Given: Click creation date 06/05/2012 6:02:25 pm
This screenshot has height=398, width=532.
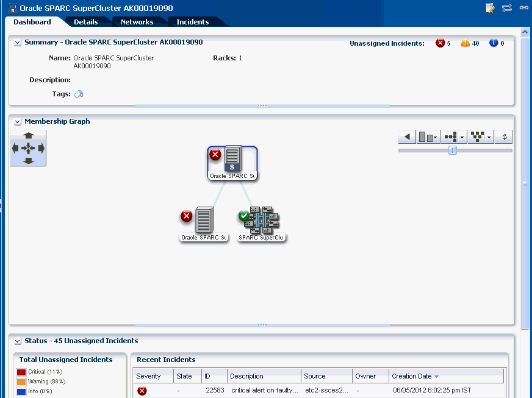Looking at the screenshot, I should [x=432, y=391].
